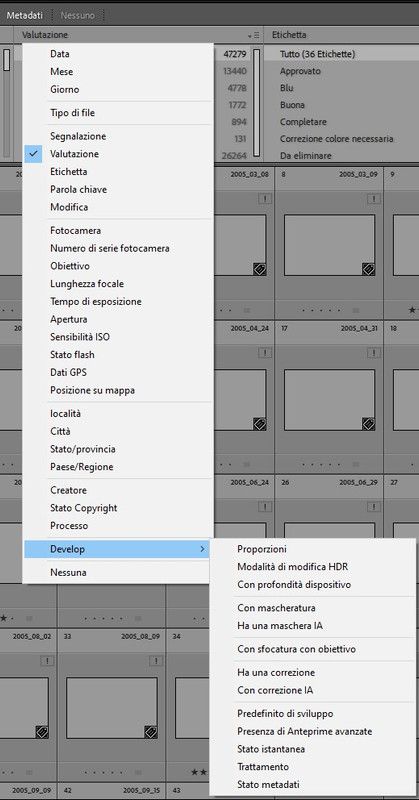This screenshot has width=419, height=800.
Task: Expand the Develop submenu arrow
Action: tap(202, 549)
